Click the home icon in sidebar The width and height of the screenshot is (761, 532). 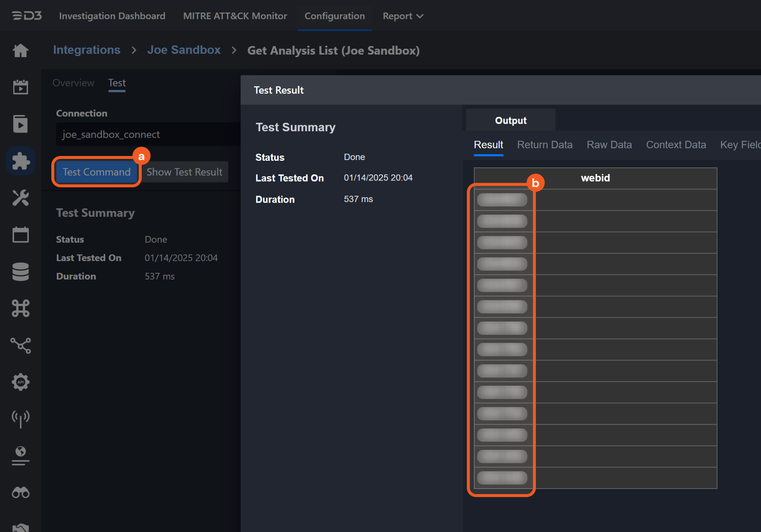point(20,50)
